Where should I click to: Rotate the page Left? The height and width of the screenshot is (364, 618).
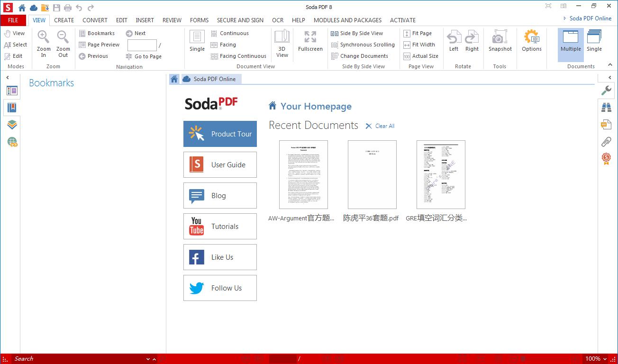coord(454,41)
